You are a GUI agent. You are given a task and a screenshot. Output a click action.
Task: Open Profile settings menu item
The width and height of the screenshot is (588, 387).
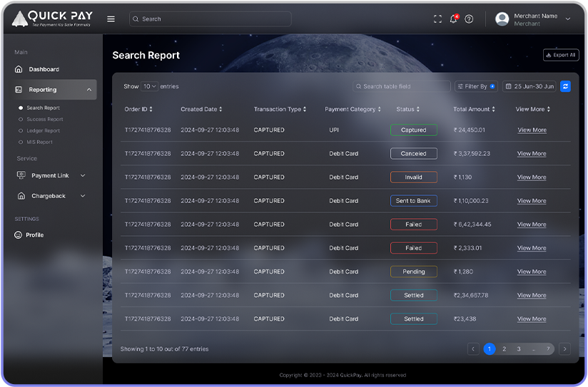[34, 235]
